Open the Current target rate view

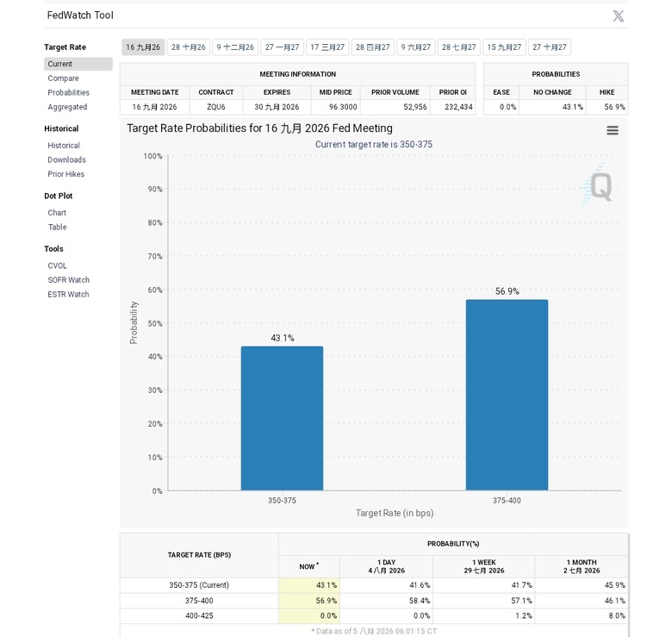click(x=78, y=64)
